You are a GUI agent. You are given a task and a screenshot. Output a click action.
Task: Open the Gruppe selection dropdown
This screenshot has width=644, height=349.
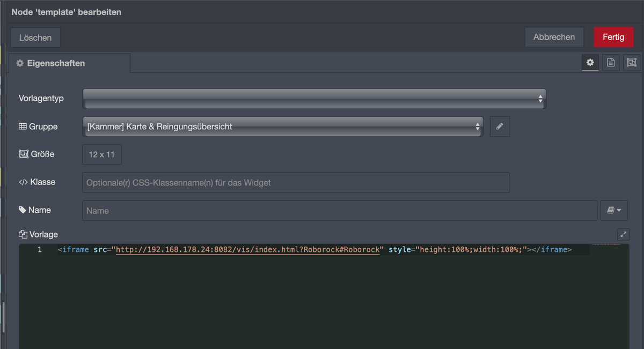(x=283, y=127)
